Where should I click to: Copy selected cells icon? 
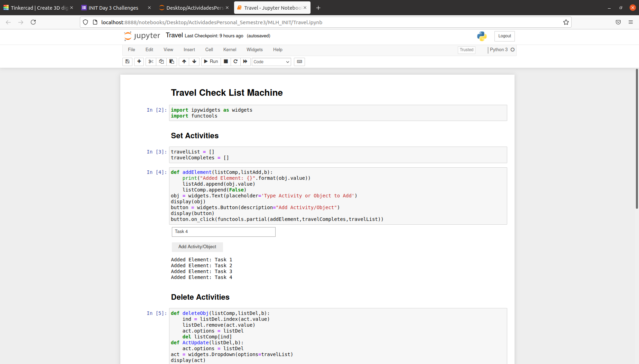point(161,62)
